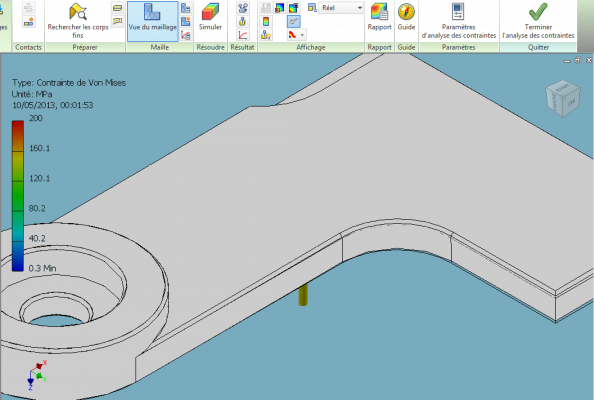The height and width of the screenshot is (400, 594).
Task: Toggle the vertical color bar legend icon
Action: (266, 22)
